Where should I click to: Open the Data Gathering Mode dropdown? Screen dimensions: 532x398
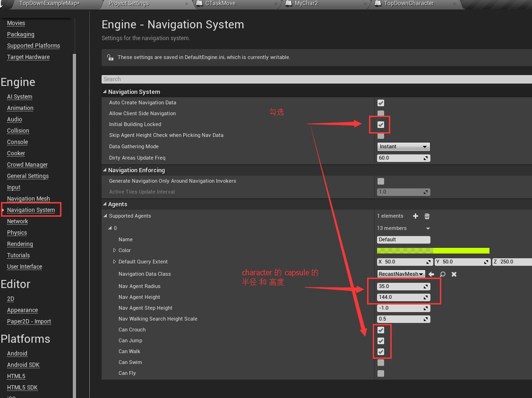pos(403,146)
